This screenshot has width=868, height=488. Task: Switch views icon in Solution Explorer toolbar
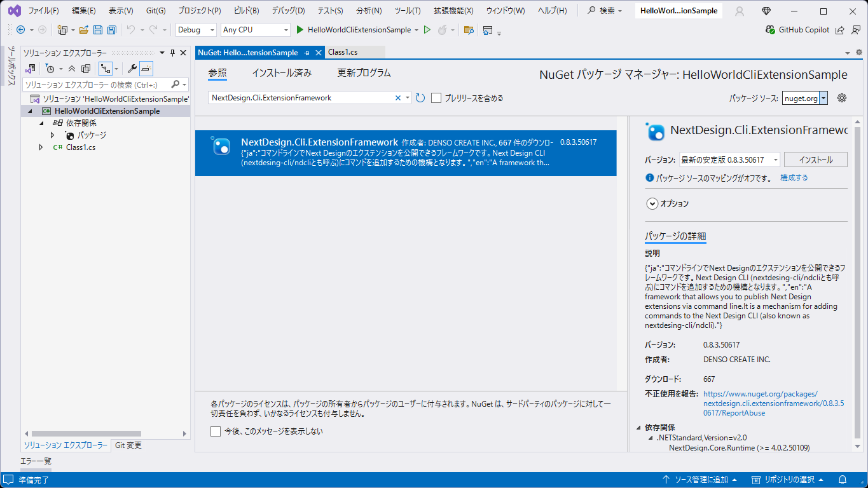[30, 69]
